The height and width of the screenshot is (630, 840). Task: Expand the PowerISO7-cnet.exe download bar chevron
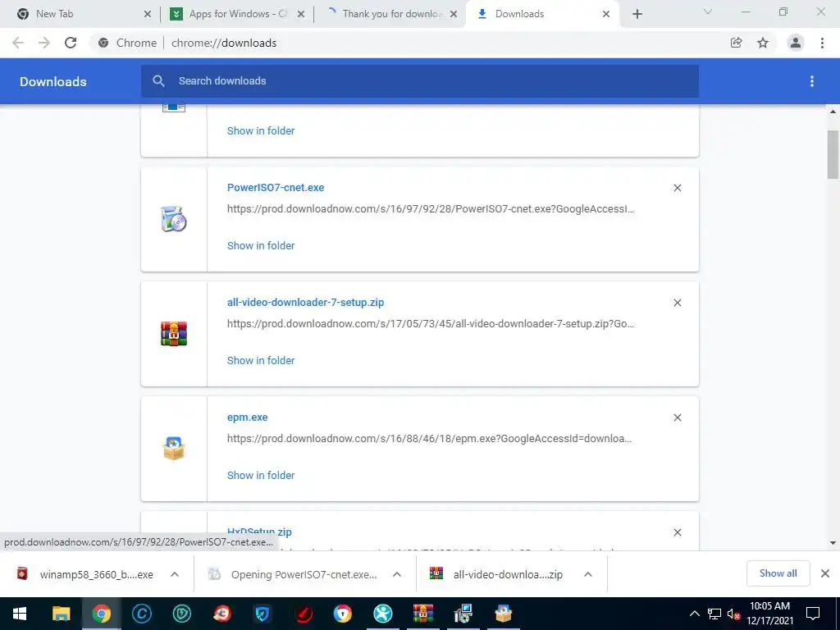397,573
